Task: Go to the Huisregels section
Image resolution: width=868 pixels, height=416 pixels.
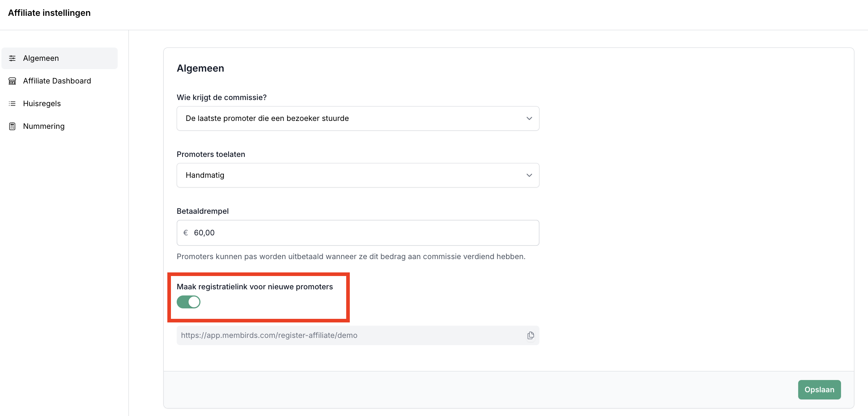Action: [42, 104]
